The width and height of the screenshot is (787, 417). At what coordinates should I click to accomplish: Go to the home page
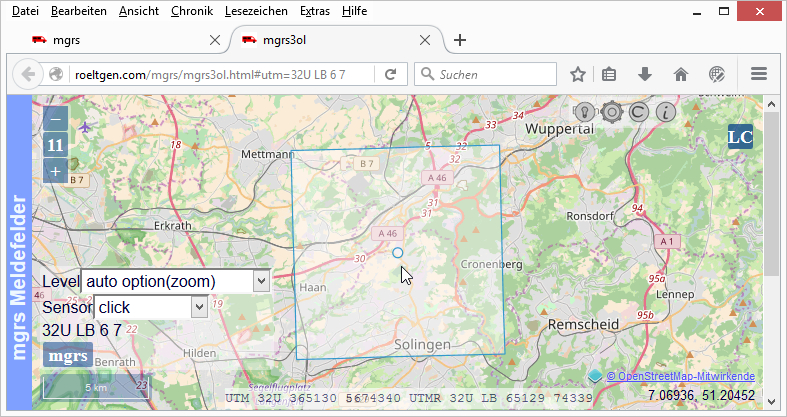pos(681,75)
